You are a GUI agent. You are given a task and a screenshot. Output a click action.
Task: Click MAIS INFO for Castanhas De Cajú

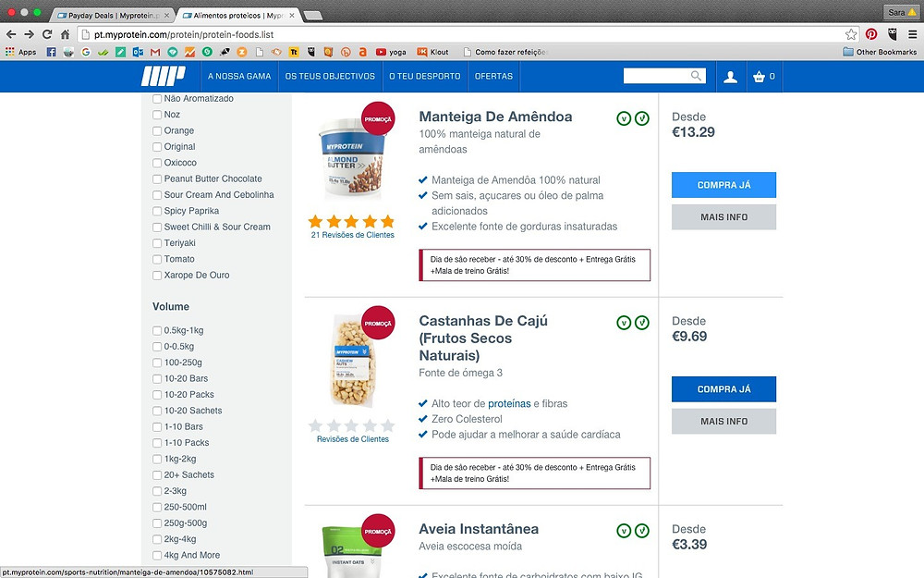click(723, 421)
